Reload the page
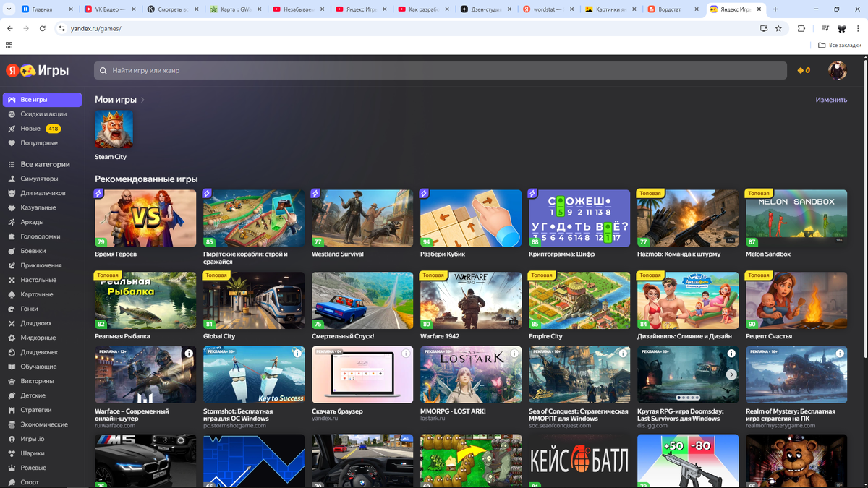This screenshot has height=488, width=868. click(43, 28)
